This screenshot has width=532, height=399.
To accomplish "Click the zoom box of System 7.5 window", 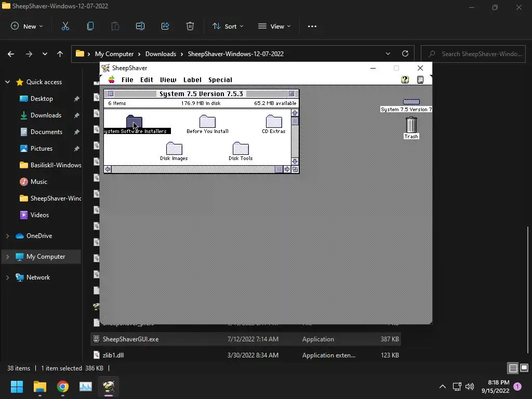I will tap(291, 94).
